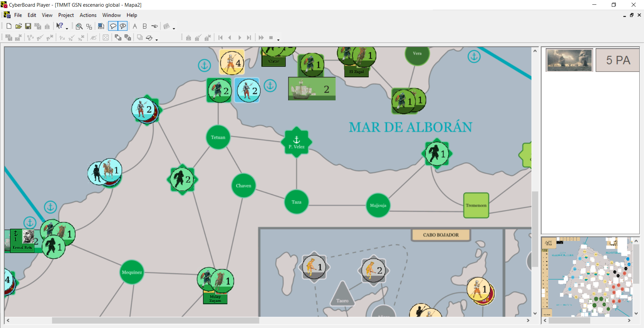Select the El Zagal leader counter
The height and width of the screenshot is (328, 644).
point(356,71)
